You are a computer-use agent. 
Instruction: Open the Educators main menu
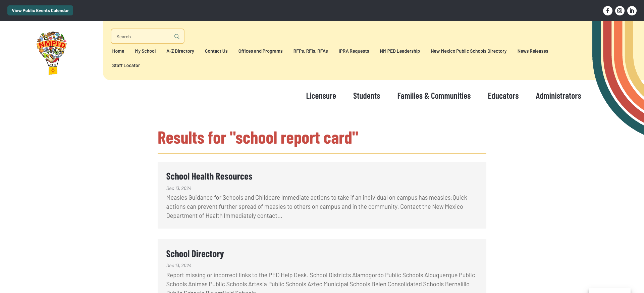point(503,96)
